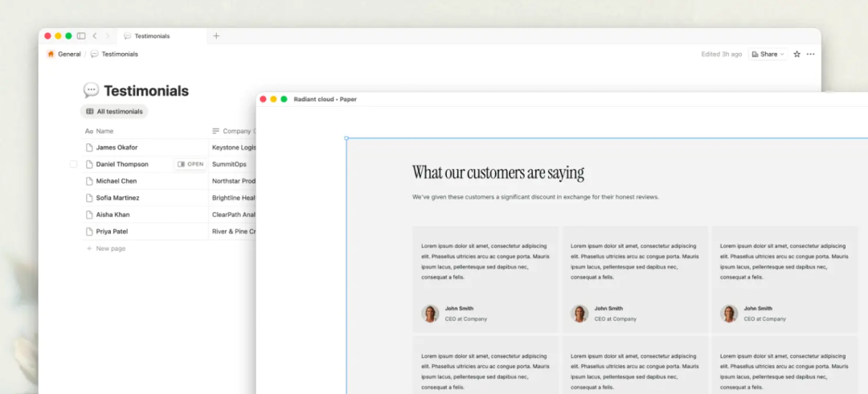The width and height of the screenshot is (868, 394).
Task: Open the Company column header menu
Action: pyautogui.click(x=233, y=131)
